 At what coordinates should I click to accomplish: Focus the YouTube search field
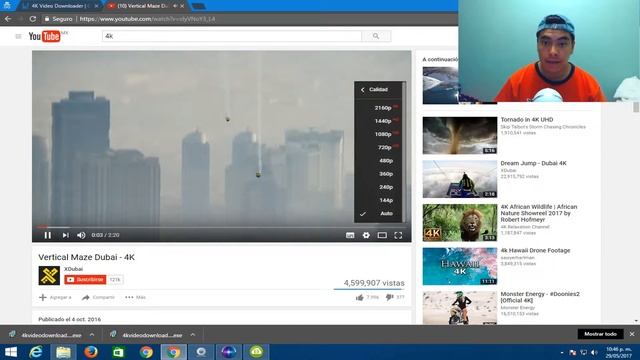(231, 36)
